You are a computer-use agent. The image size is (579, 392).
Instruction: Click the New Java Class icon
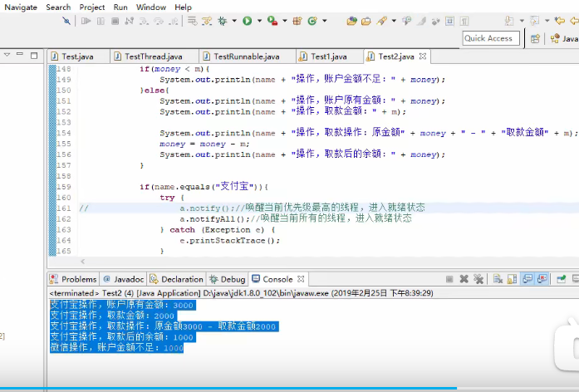pos(312,21)
